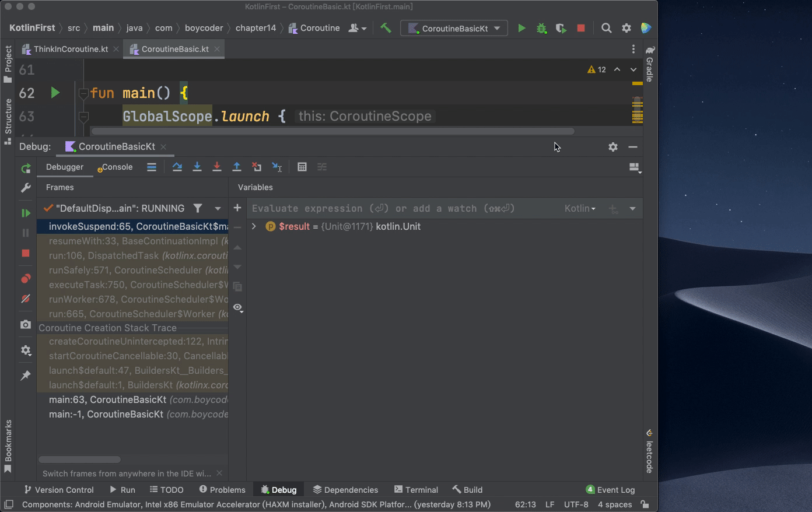812x512 pixels.
Task: Take thread dump with the camera icon
Action: [26, 324]
